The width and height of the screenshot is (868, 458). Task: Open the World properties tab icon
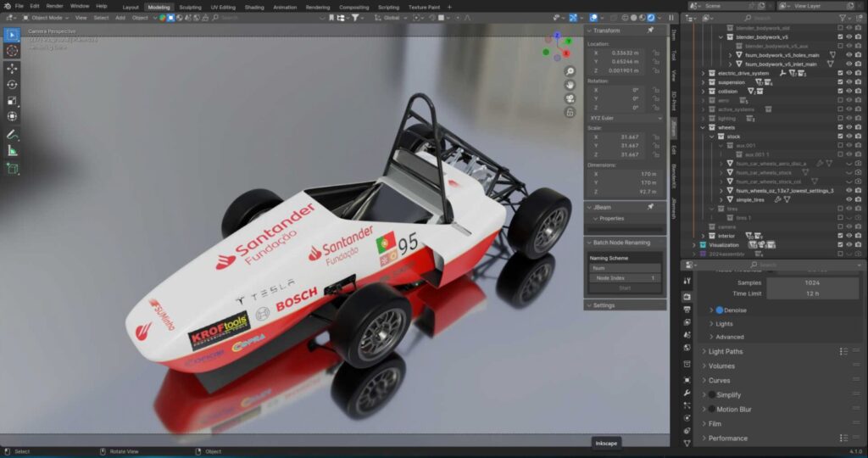point(687,348)
